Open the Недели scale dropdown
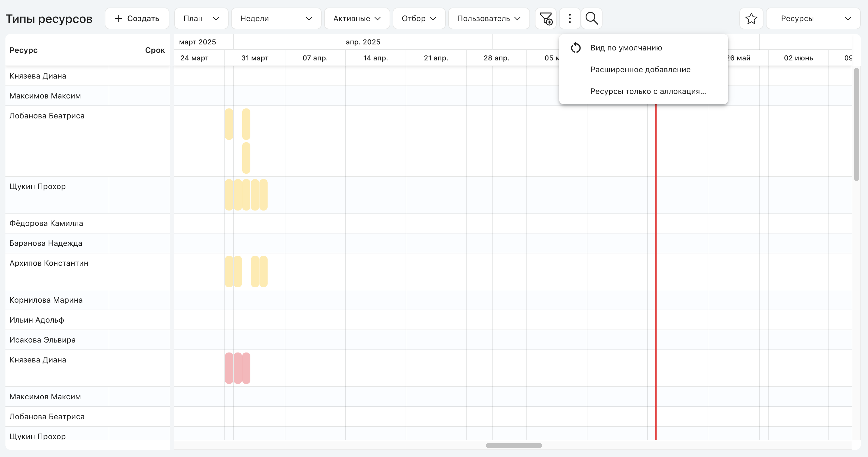The image size is (868, 457). pos(276,18)
